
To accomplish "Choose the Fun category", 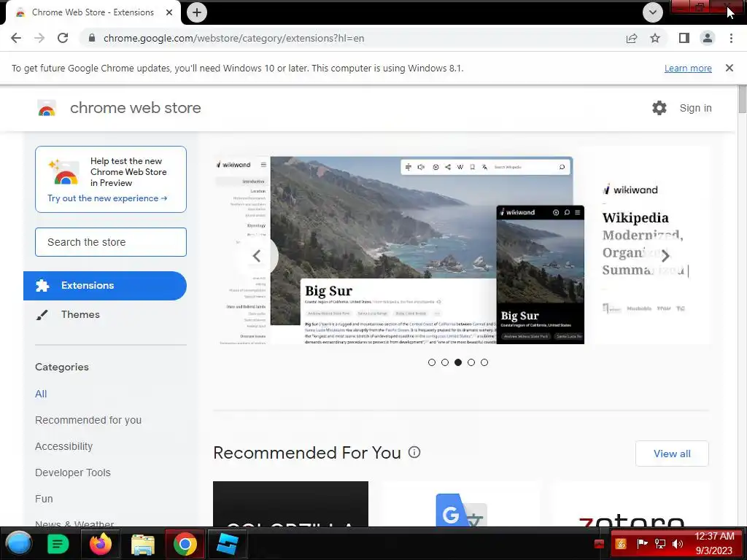I will 44,499.
